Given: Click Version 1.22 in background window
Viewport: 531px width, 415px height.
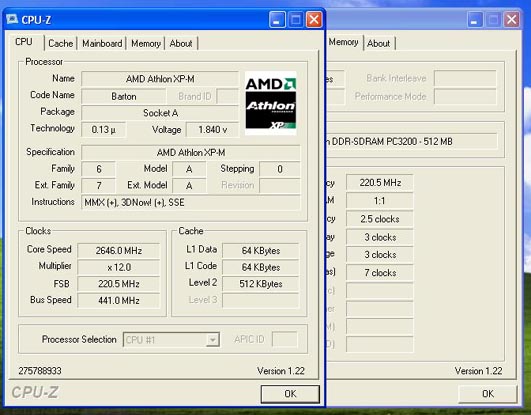Looking at the screenshot, I should 479,371.
